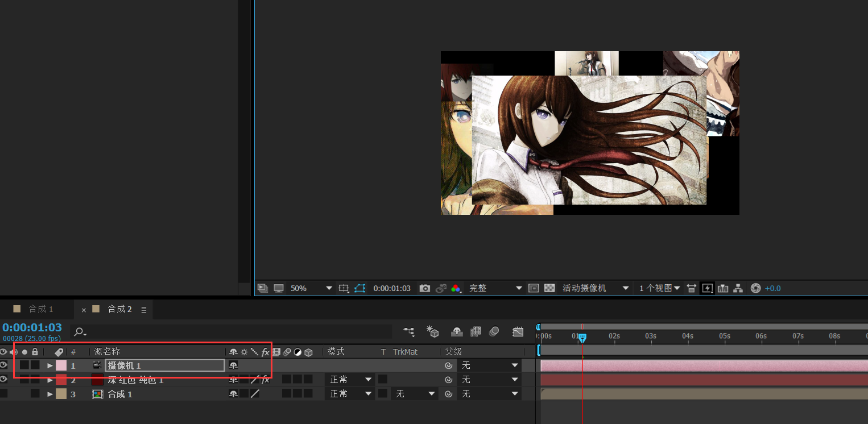Screen dimensions: 868x424
Task: Open blending mode dropdown for 合成 1
Action: pos(349,393)
